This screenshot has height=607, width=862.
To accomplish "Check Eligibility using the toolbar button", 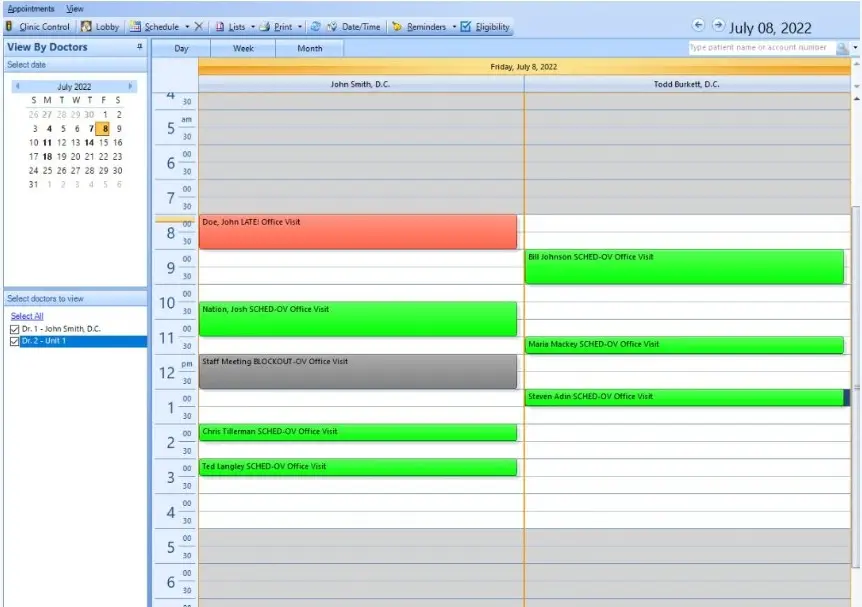I will click(490, 27).
